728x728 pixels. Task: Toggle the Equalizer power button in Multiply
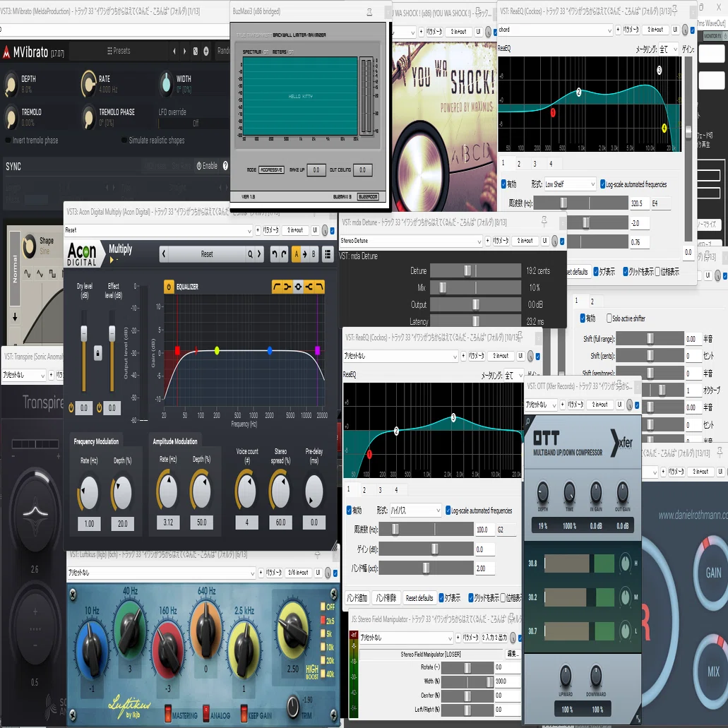[x=169, y=287]
